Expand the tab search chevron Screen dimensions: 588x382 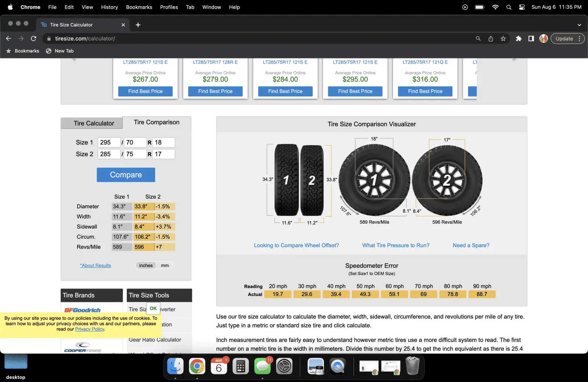579,25
